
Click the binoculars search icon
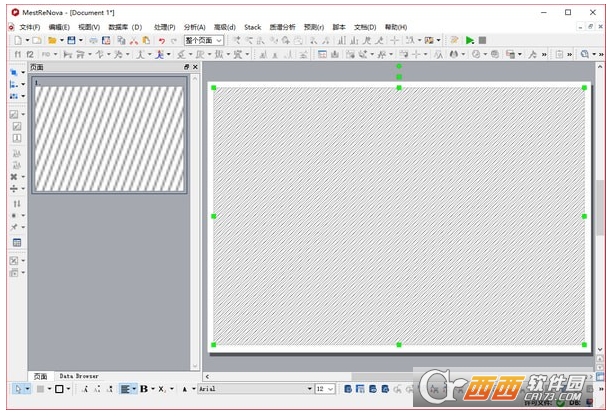[454, 54]
